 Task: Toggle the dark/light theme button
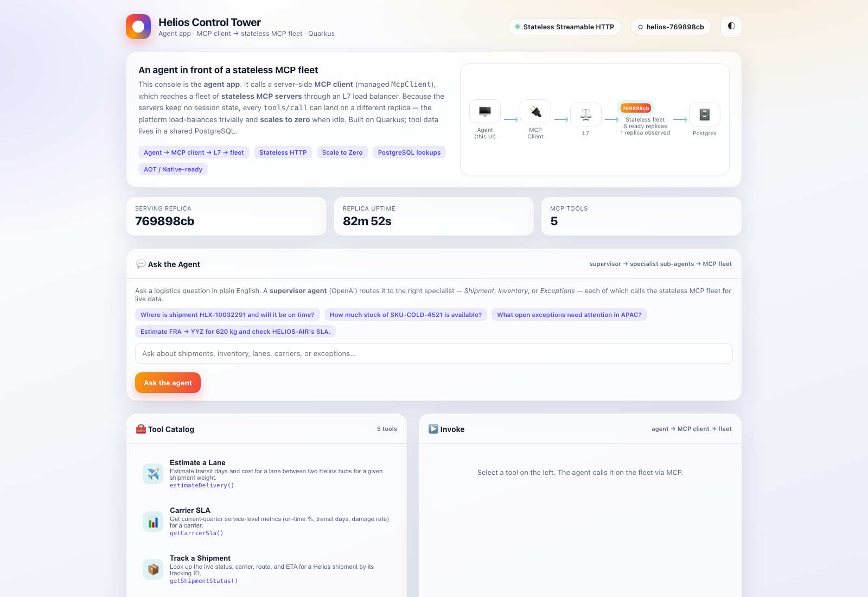click(x=731, y=27)
